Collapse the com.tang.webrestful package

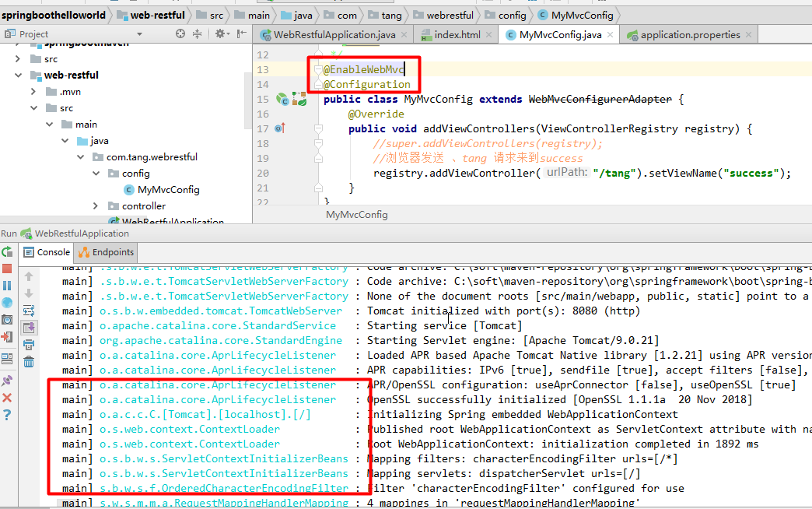click(80, 157)
